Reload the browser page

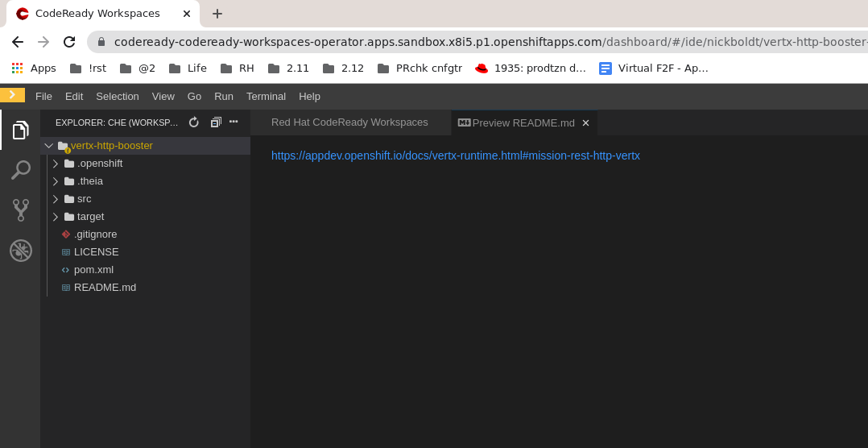69,42
